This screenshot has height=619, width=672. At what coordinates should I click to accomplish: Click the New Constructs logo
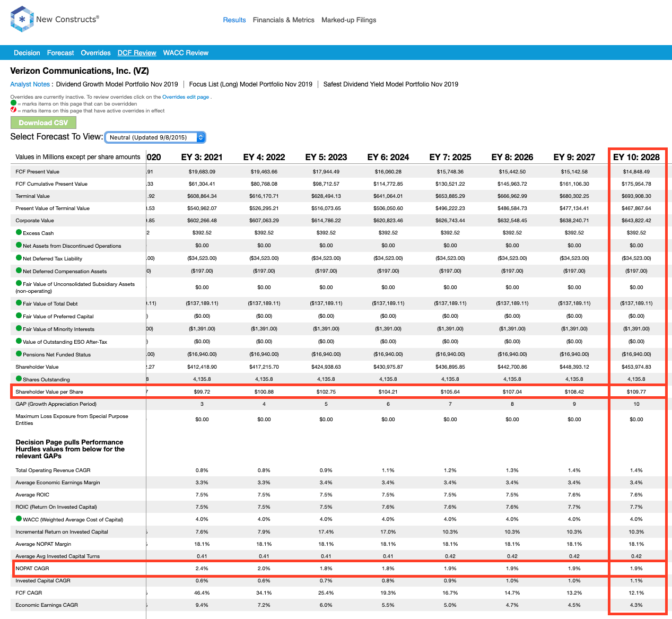point(55,20)
